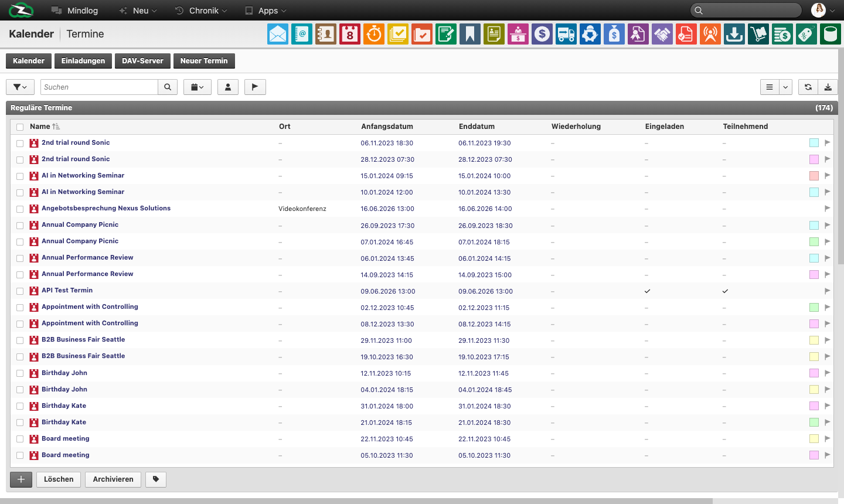Select checkbox of 2nd trial round Sonic 06.11.2023
The image size is (844, 504).
tap(20, 143)
